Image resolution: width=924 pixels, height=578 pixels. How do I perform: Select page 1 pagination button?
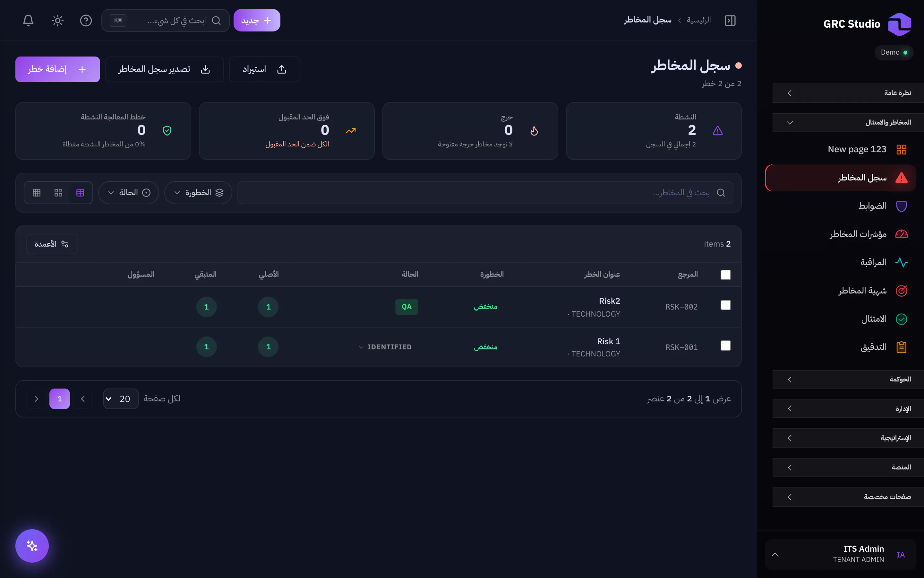pos(60,399)
